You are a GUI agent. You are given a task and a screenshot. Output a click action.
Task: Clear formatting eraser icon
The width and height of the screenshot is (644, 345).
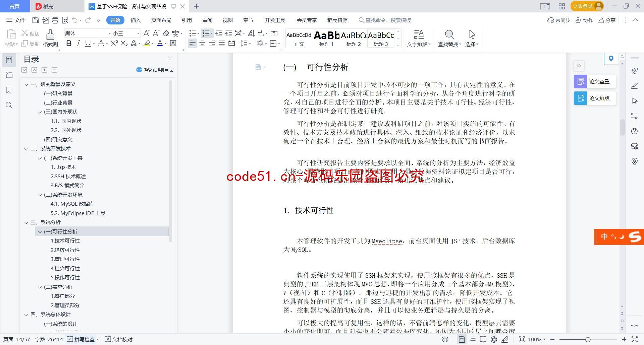[166, 33]
